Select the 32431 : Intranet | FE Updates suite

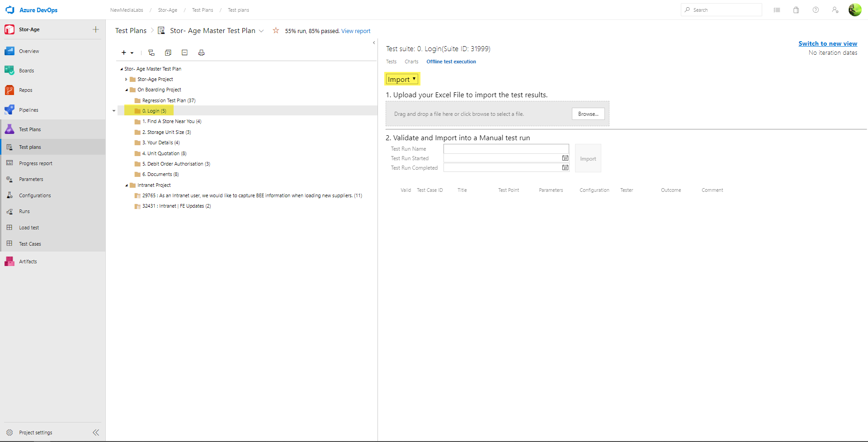coord(176,206)
